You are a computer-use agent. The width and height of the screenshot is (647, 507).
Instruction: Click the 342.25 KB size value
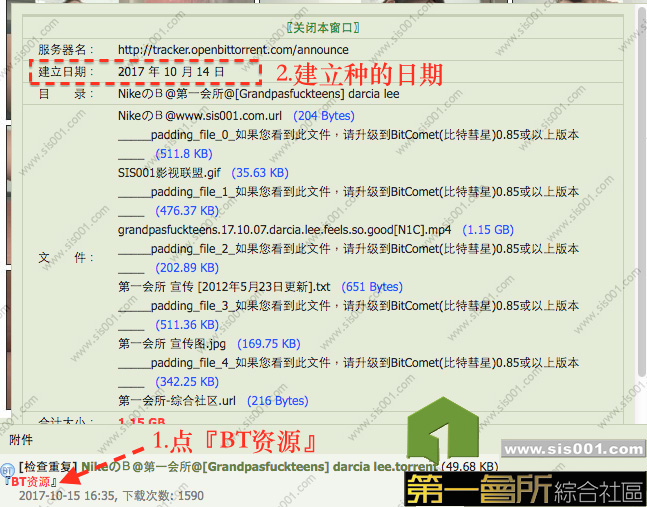pyautogui.click(x=187, y=382)
